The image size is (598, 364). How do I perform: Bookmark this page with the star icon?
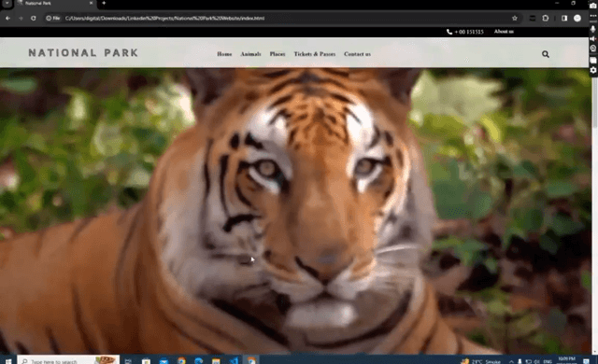[515, 18]
